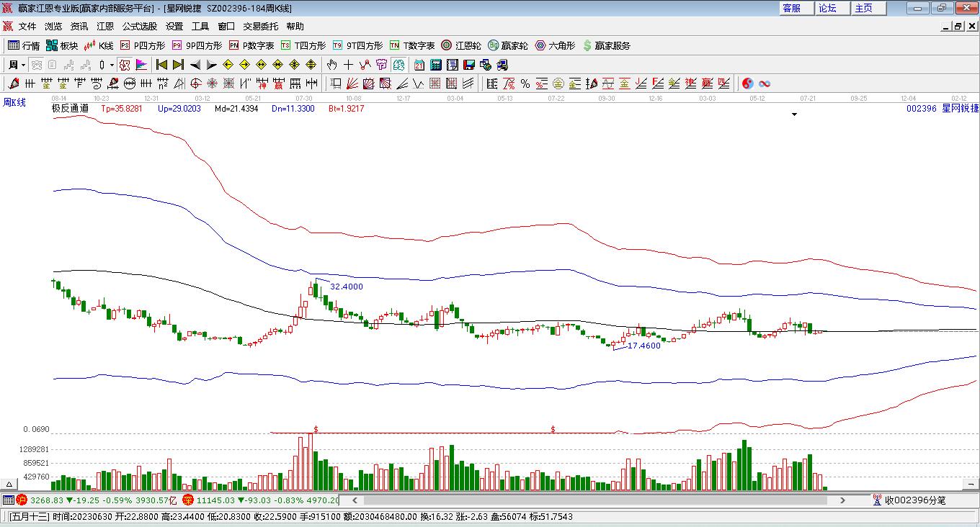Image resolution: width=980 pixels, height=527 pixels.
Task: Click the 客服 customer service button
Action: [x=791, y=8]
